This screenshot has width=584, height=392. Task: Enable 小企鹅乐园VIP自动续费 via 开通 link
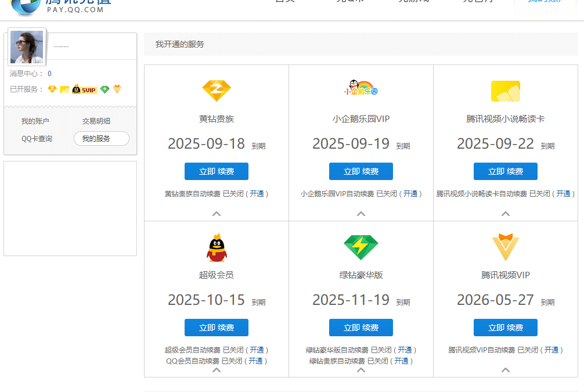[410, 194]
